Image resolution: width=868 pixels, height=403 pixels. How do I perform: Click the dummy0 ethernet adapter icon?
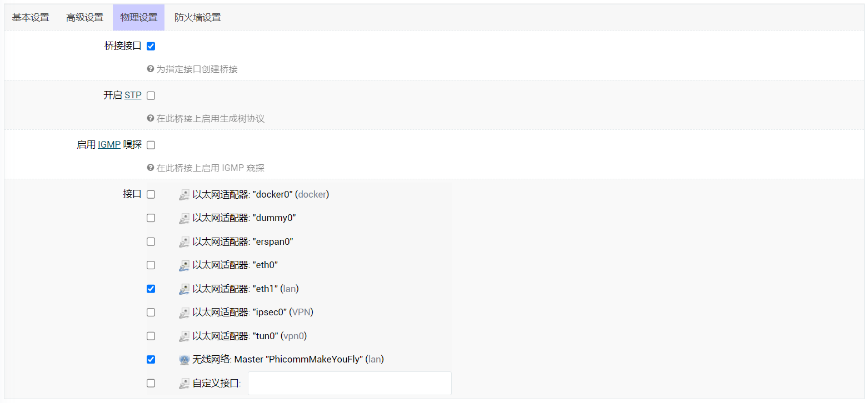[184, 218]
